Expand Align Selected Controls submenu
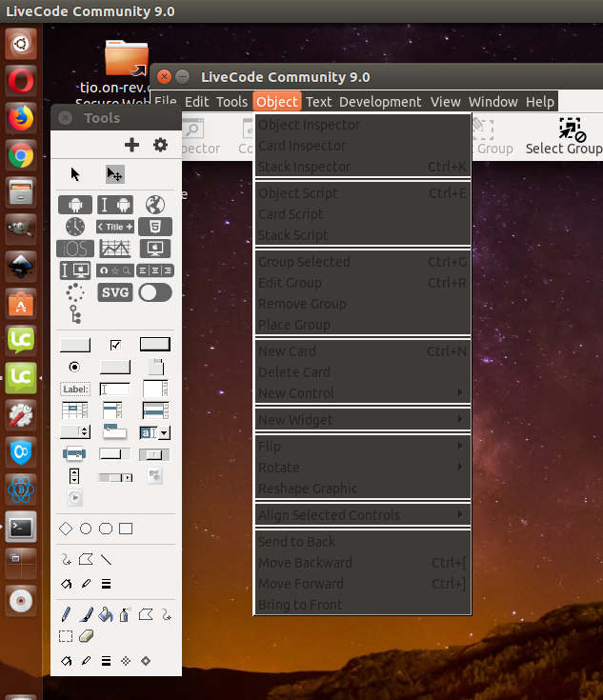 pyautogui.click(x=362, y=515)
